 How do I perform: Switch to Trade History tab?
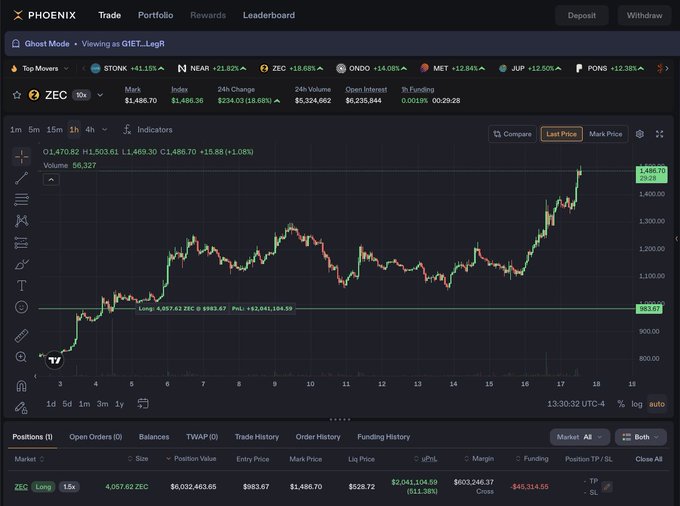point(257,437)
